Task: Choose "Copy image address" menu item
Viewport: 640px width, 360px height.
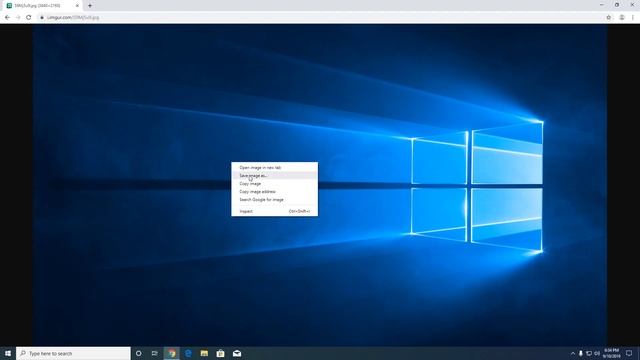Action: (x=274, y=191)
